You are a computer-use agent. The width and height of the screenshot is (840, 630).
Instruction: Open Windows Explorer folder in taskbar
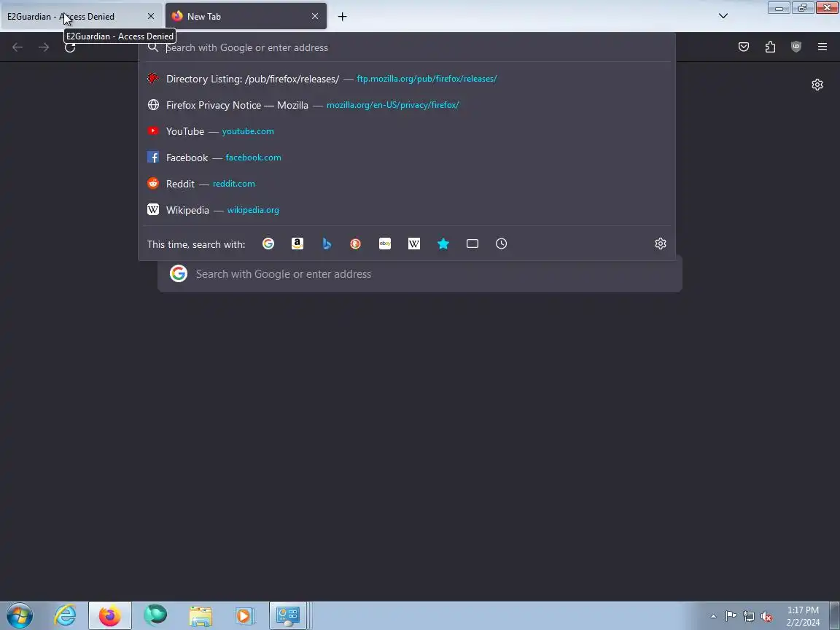(x=201, y=615)
